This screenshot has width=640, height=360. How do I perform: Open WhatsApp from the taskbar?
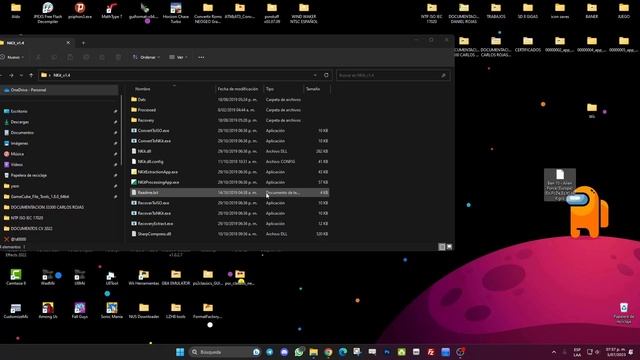point(299,352)
